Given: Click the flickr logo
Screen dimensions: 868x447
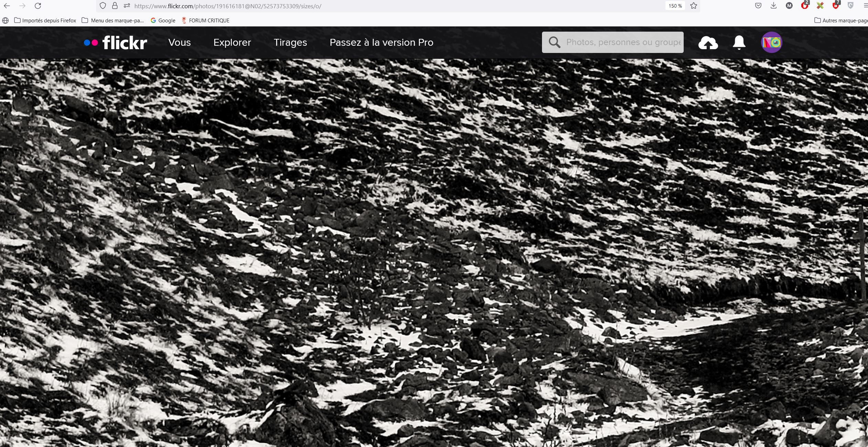Looking at the screenshot, I should pos(116,43).
